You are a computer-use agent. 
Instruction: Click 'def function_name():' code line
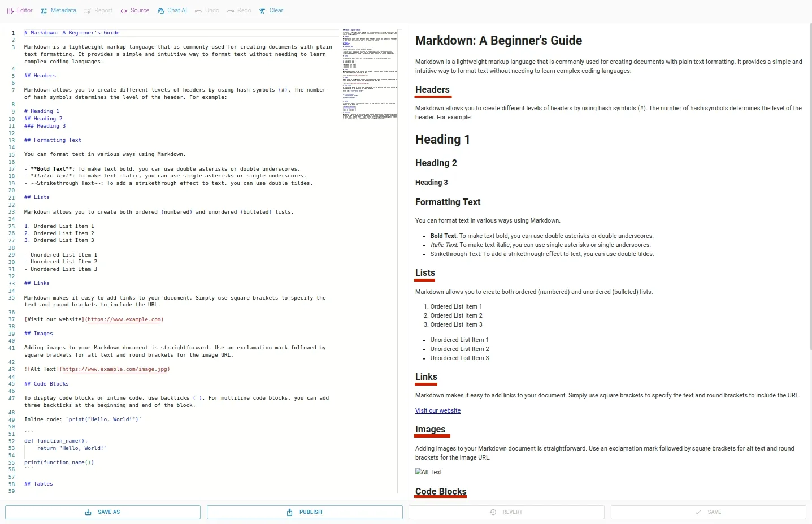(x=56, y=441)
